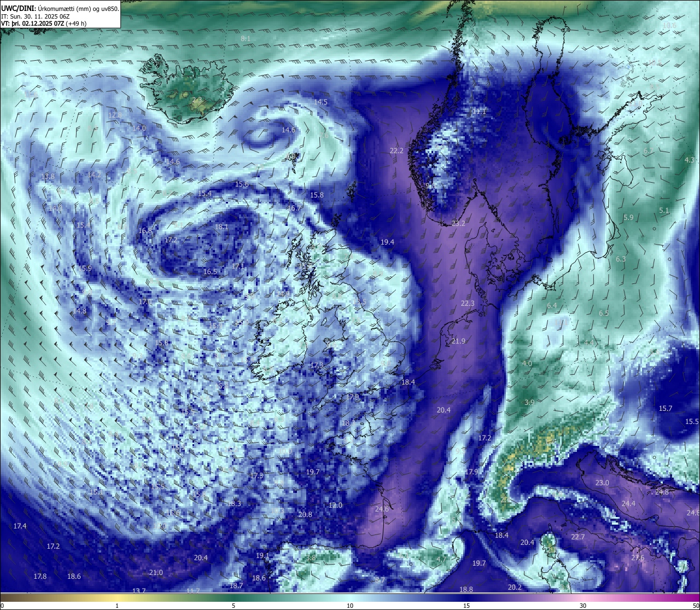Click the 6.4 value label

point(552,305)
